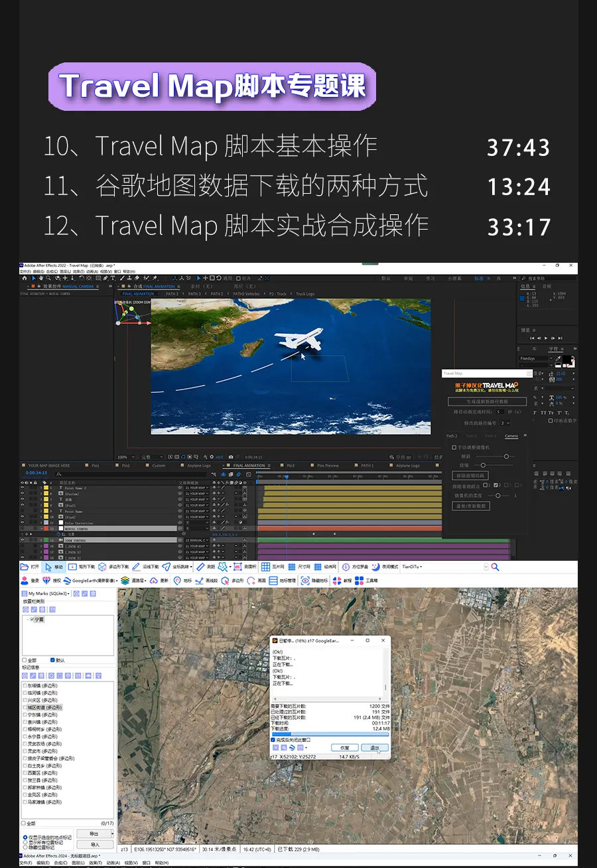The height and width of the screenshot is (868, 597).
Task: Click 生成或刷新路径数据 in Travel Map panel
Action: 488,401
